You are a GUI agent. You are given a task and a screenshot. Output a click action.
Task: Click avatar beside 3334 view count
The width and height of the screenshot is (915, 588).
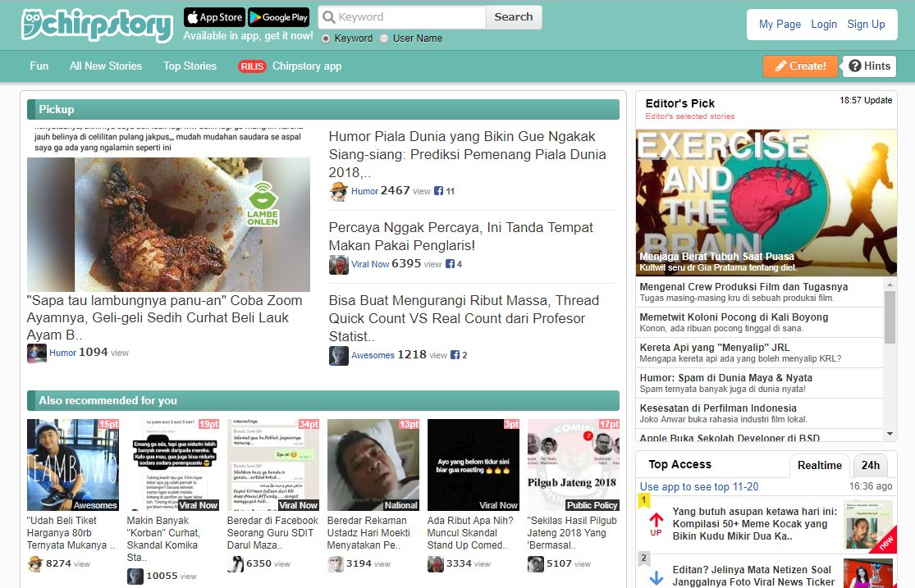point(435,564)
